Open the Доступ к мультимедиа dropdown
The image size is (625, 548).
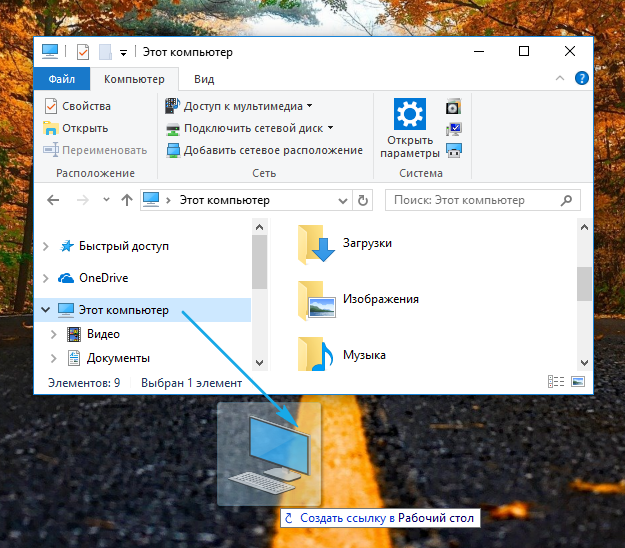click(239, 106)
